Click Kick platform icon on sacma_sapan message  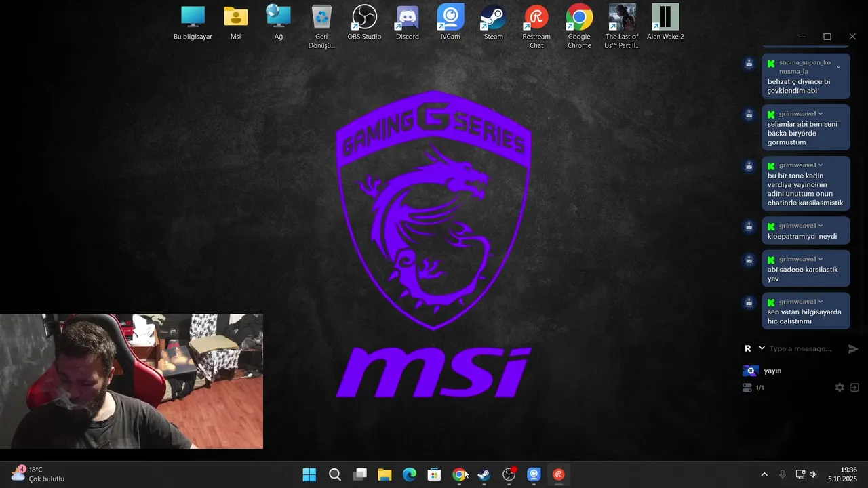[x=771, y=64]
